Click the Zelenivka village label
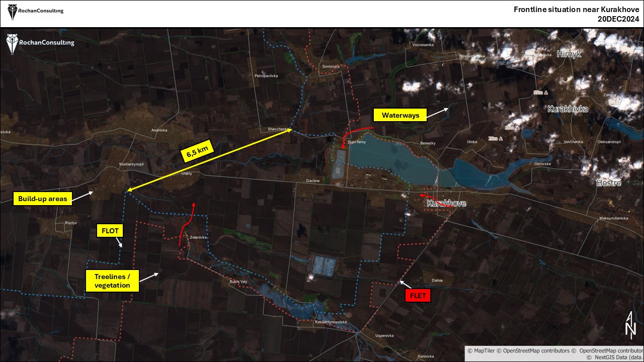Image resolution: width=644 pixels, height=362 pixels. [x=199, y=237]
